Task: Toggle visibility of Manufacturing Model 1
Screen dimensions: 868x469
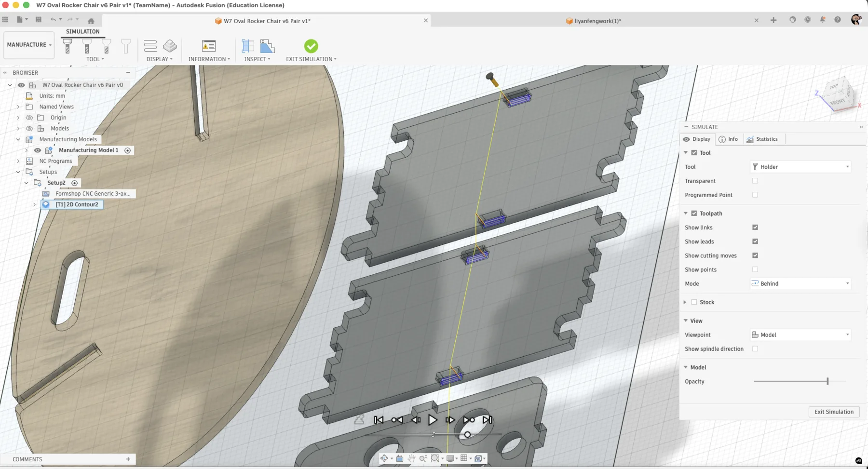Action: pos(37,150)
